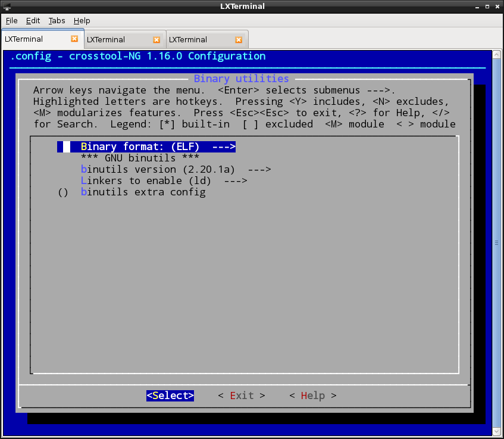Image resolution: width=504 pixels, height=439 pixels.
Task: Activate the < Help > dialog button
Action: point(313,396)
